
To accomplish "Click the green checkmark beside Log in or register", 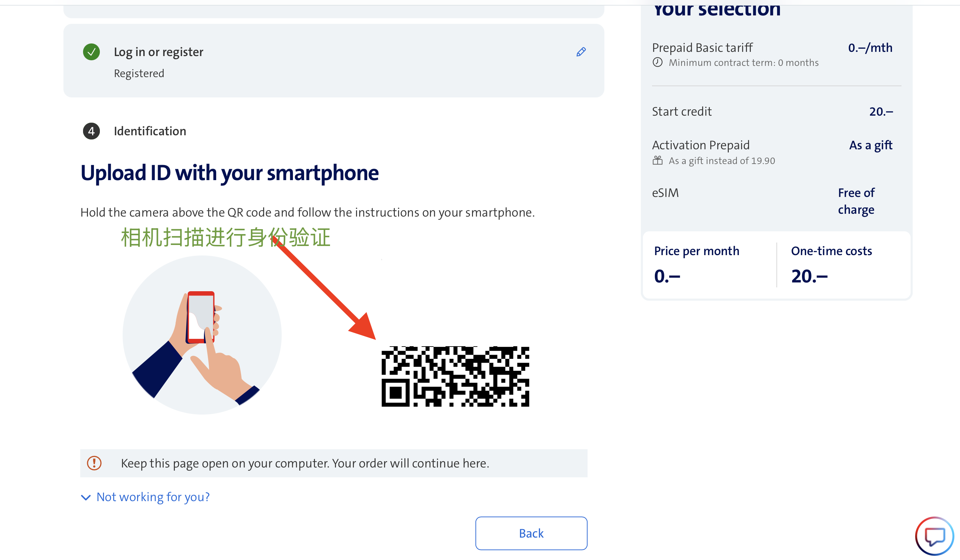I will pyautogui.click(x=91, y=52).
